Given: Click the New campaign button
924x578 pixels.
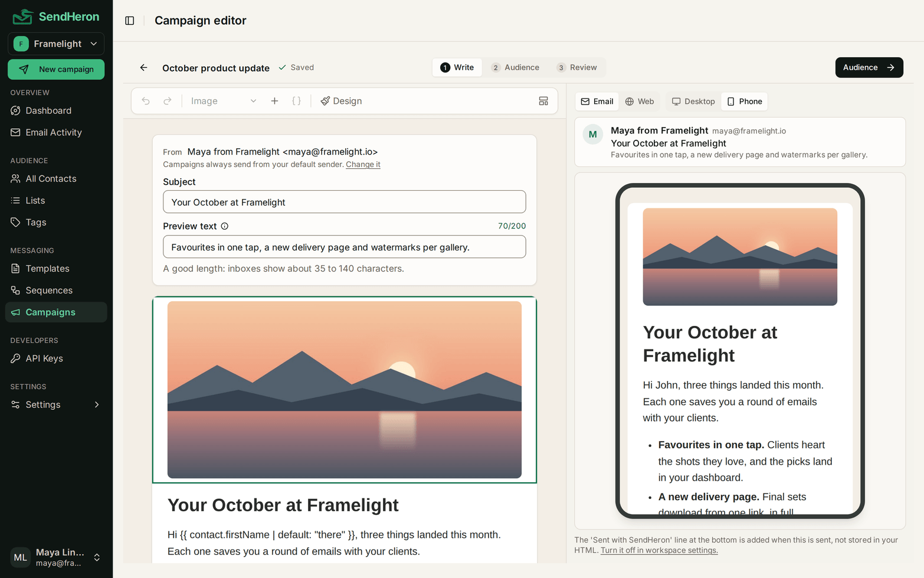Looking at the screenshot, I should click(x=56, y=69).
